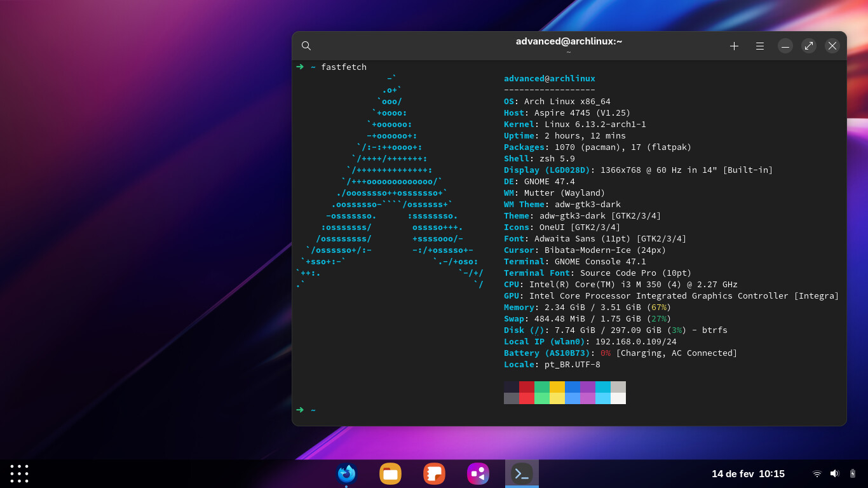Click the advanced@archlinux header in output
Viewport: 868px width, 488px height.
[x=550, y=78]
